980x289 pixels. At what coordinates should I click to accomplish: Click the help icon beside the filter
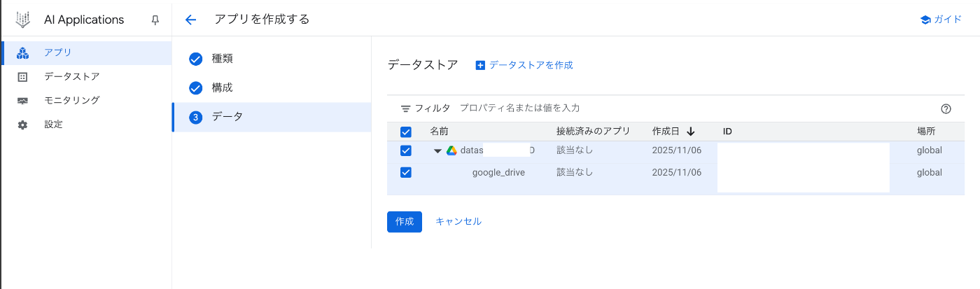[x=946, y=108]
